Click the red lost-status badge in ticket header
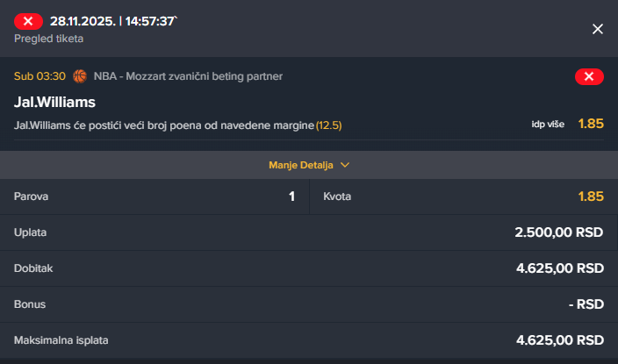This screenshot has height=364, width=618. point(29,20)
